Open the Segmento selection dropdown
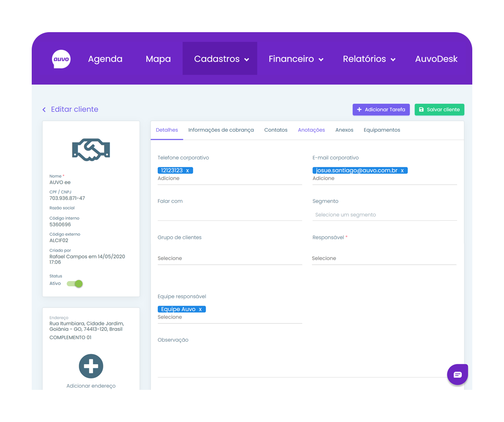This screenshot has height=422, width=504. [x=384, y=215]
